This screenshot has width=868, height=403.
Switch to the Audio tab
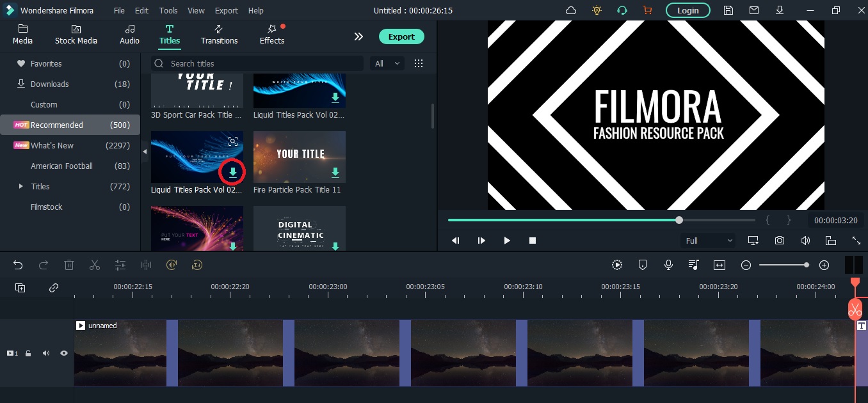[x=129, y=35]
